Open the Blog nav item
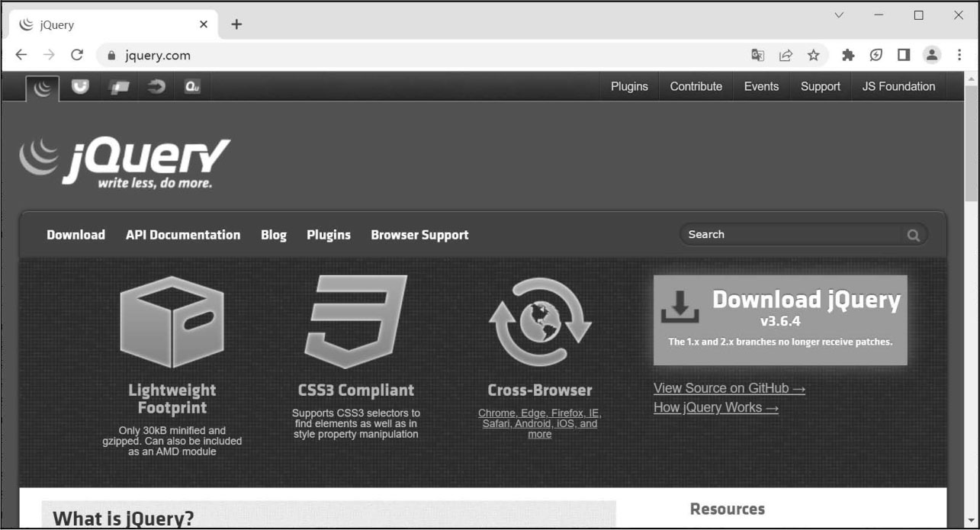This screenshot has width=980, height=530. point(274,235)
